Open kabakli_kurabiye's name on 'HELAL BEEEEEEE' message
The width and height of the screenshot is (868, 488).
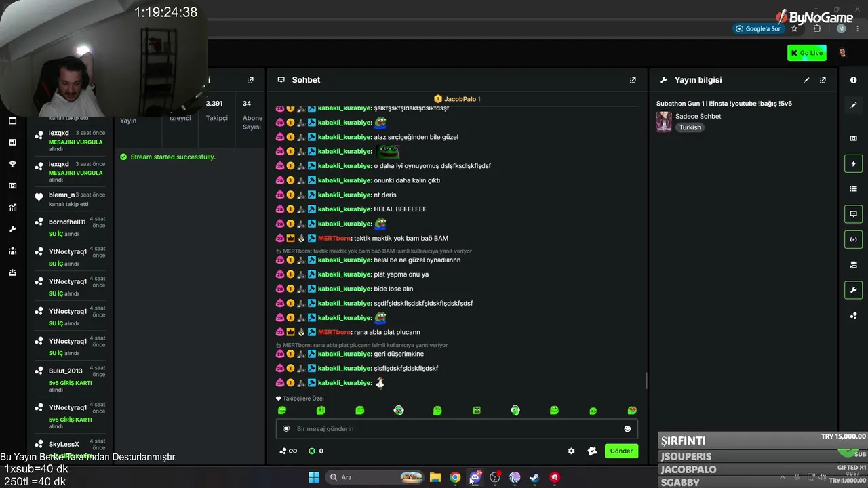344,209
